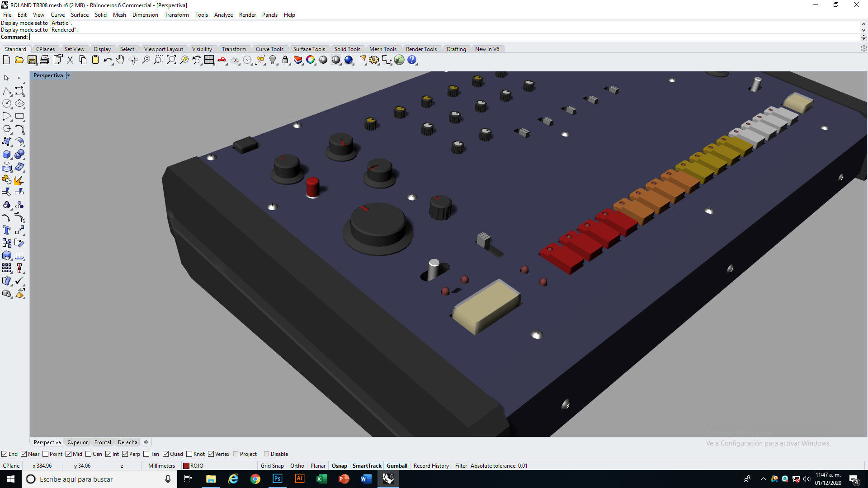Select the arrow pointer selection tool

click(6, 78)
